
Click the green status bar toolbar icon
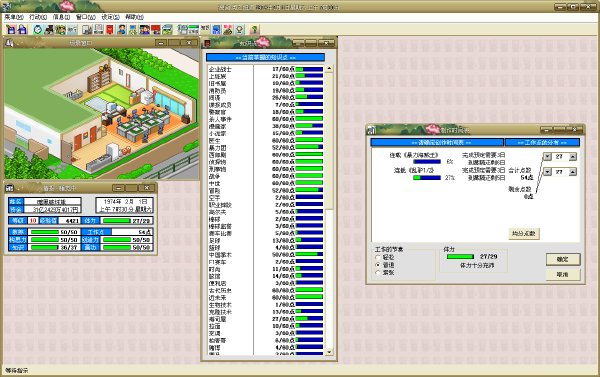pos(194,29)
